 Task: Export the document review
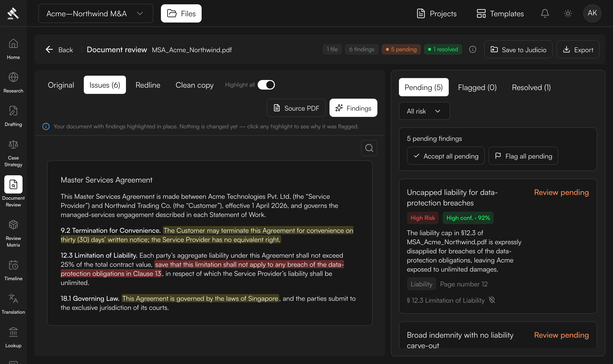pyautogui.click(x=578, y=50)
